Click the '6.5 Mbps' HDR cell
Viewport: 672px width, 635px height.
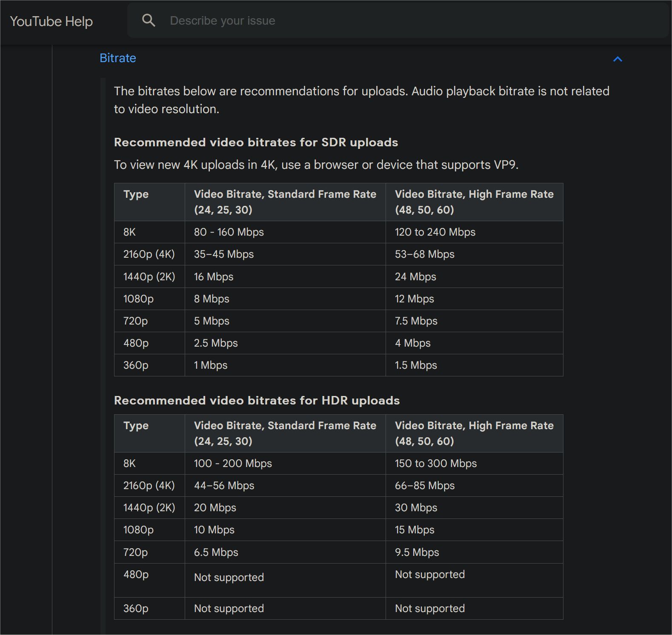click(216, 552)
